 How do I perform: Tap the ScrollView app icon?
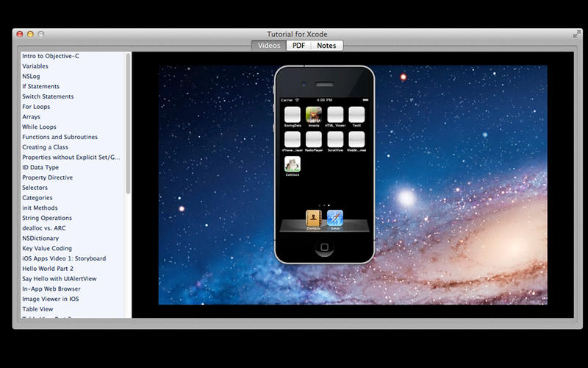pyautogui.click(x=335, y=138)
